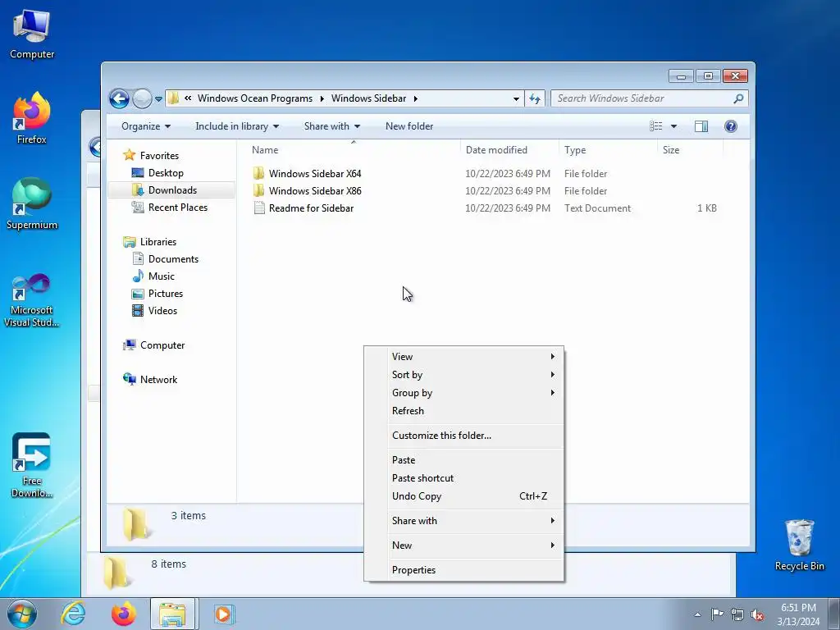Choose Customize this folder...

(464, 436)
